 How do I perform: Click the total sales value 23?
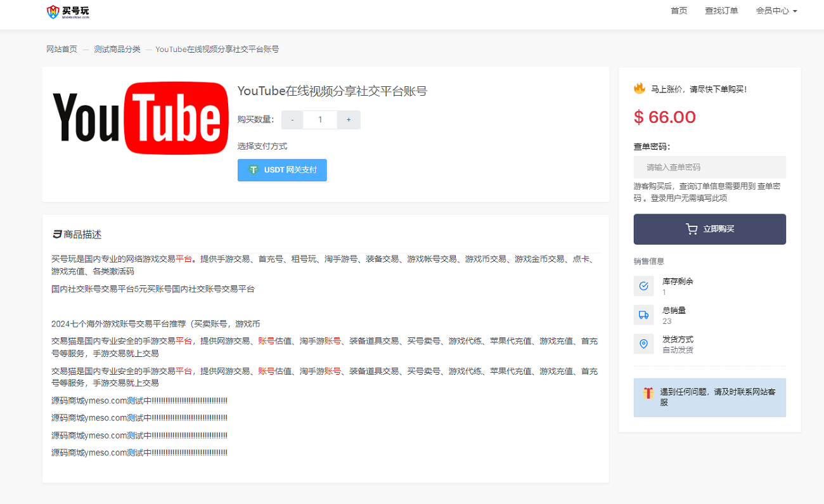click(666, 321)
